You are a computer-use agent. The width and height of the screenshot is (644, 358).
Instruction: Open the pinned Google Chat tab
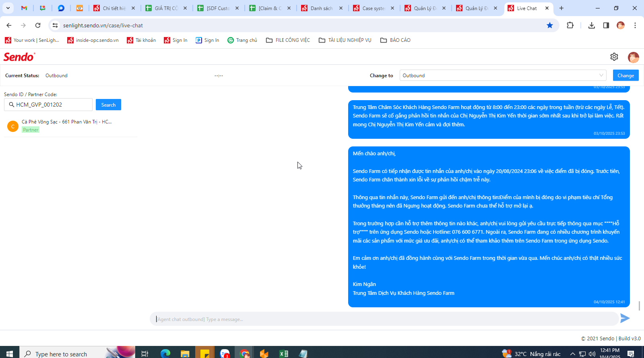(43, 8)
